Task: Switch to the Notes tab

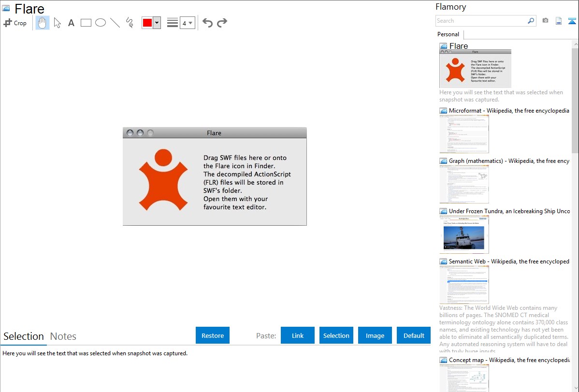Action: click(63, 336)
